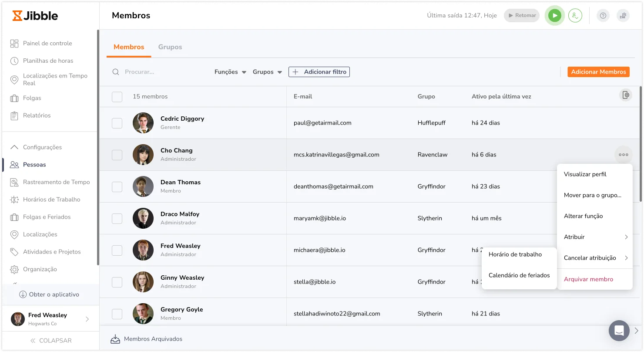
Task: Tick the checkbox for Cedric Diggory
Action: pyautogui.click(x=117, y=123)
